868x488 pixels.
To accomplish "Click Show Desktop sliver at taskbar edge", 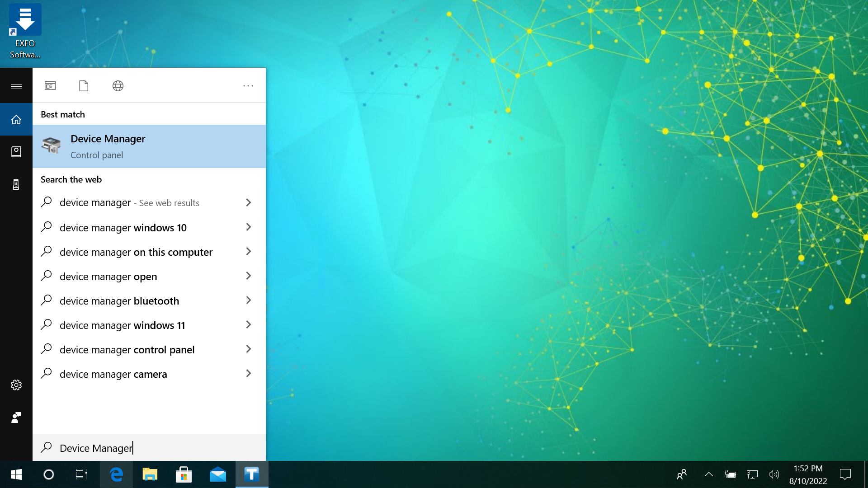I will click(x=866, y=474).
